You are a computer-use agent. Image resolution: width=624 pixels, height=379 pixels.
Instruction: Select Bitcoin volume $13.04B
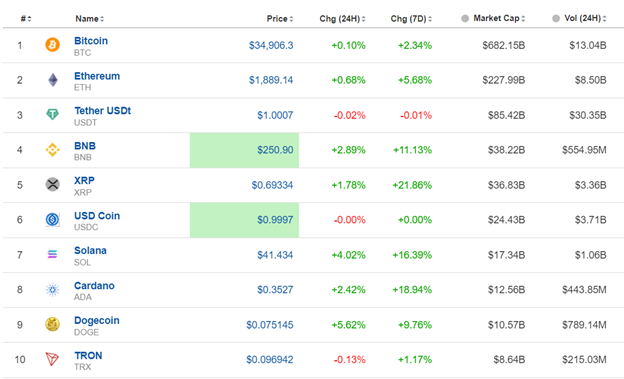click(x=588, y=45)
